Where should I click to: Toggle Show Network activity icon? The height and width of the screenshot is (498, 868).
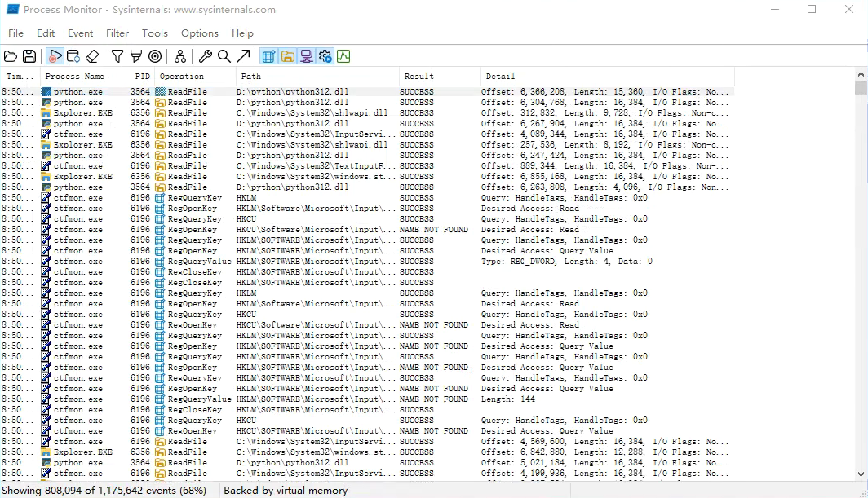click(306, 56)
